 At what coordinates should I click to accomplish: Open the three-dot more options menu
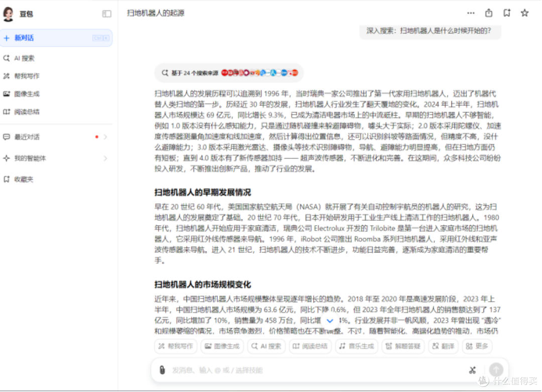[471, 13]
